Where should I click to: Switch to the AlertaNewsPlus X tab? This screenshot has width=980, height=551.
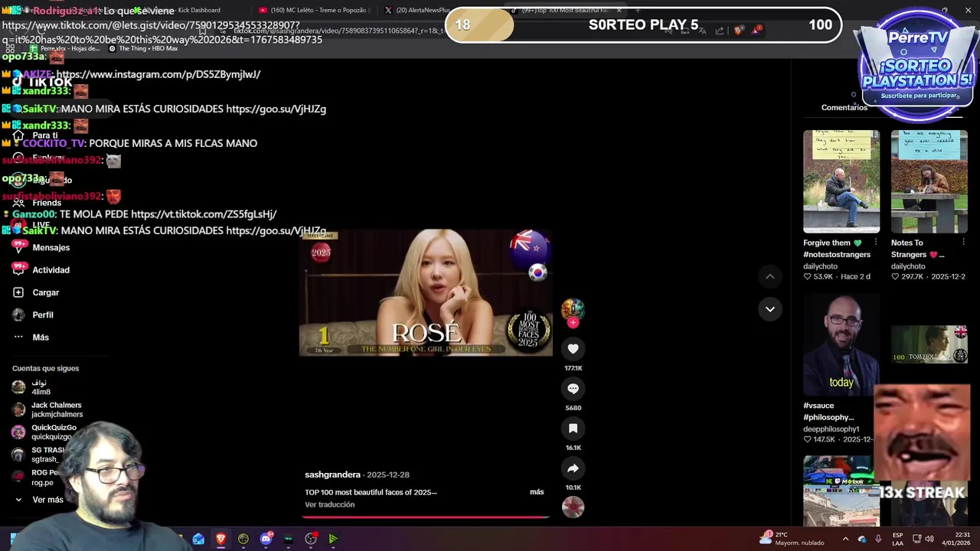(417, 10)
